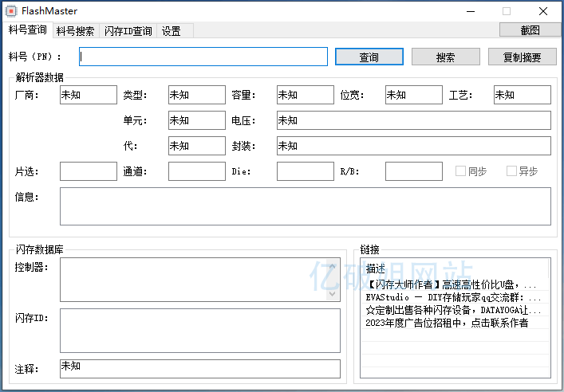Open the 闪存ID查询 tab
Screen dimensions: 564x392
[128, 31]
